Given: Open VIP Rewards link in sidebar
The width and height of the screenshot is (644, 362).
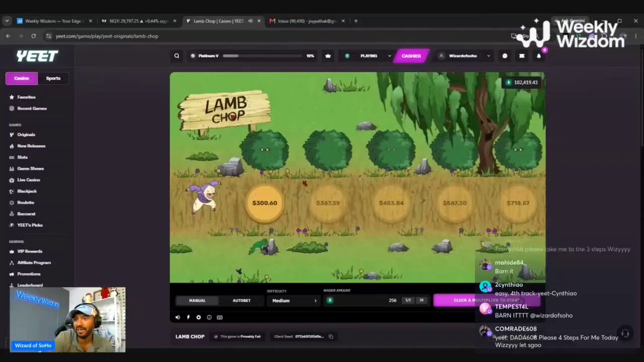Looking at the screenshot, I should point(30,251).
